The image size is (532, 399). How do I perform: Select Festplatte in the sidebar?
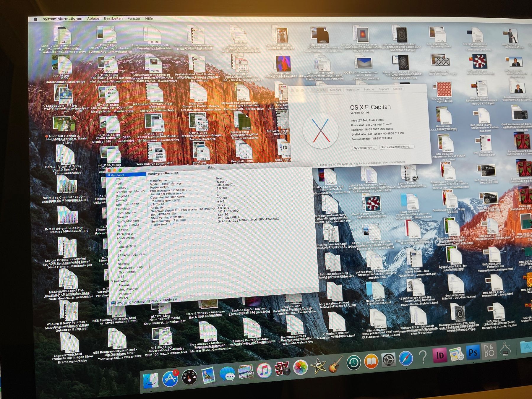click(x=123, y=208)
